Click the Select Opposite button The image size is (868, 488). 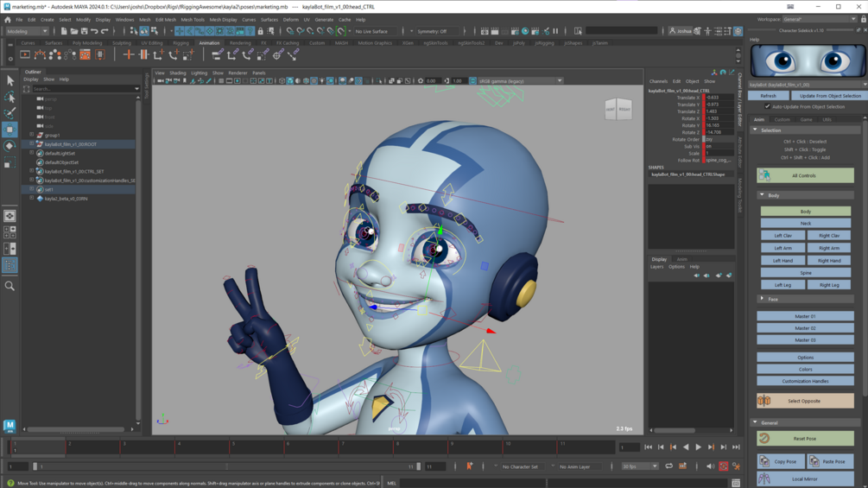[805, 401]
